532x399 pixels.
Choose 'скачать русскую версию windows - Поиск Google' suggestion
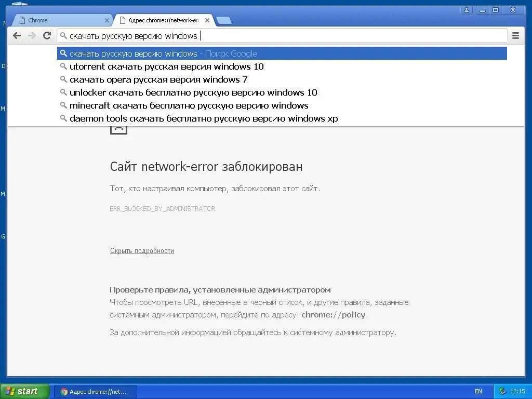pos(282,54)
